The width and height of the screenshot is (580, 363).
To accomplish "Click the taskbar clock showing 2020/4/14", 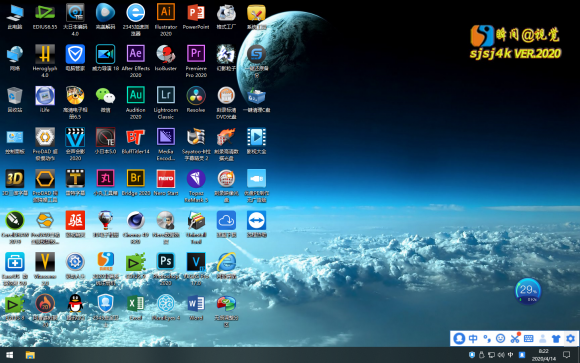I will [x=544, y=355].
